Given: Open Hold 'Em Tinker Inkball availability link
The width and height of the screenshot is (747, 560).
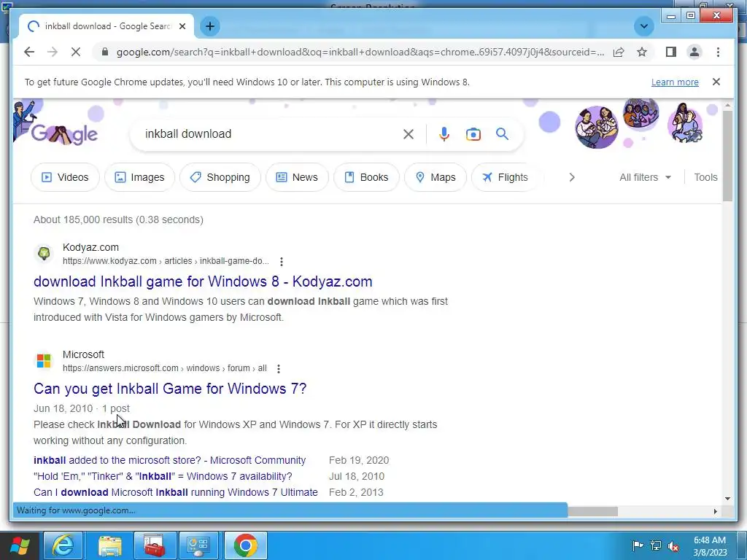Looking at the screenshot, I should 163,476.
